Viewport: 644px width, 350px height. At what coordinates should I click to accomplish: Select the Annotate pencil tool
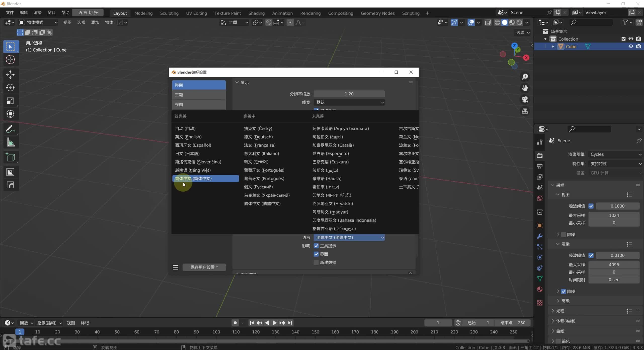[10, 129]
